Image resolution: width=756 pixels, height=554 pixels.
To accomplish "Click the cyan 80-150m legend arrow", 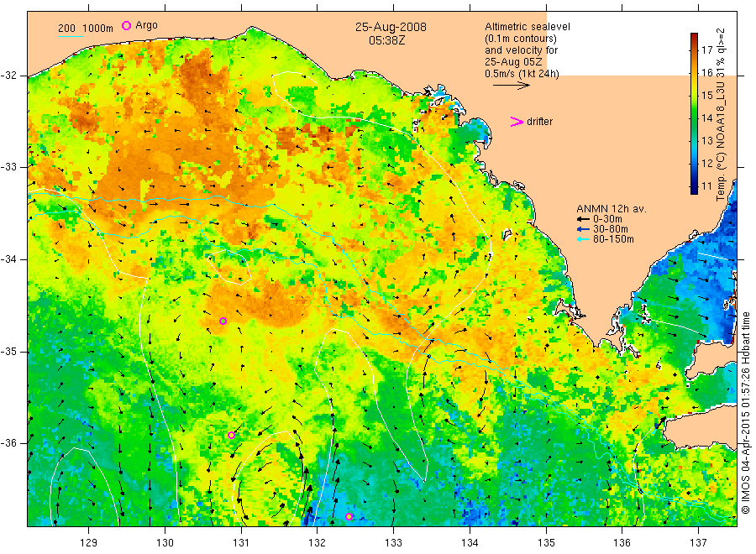I will point(584,239).
